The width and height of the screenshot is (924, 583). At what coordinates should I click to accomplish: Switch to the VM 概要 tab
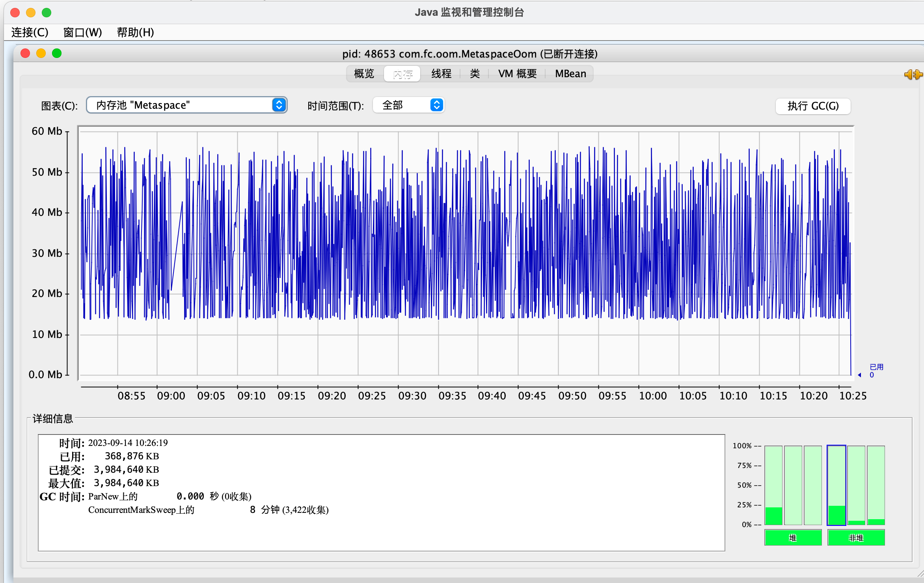[518, 74]
